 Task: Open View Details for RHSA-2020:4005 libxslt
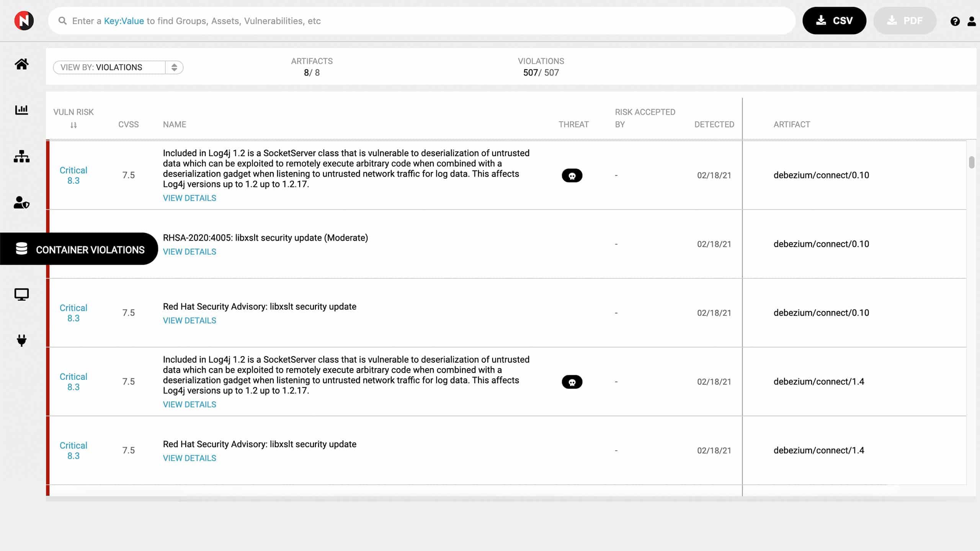coord(189,252)
